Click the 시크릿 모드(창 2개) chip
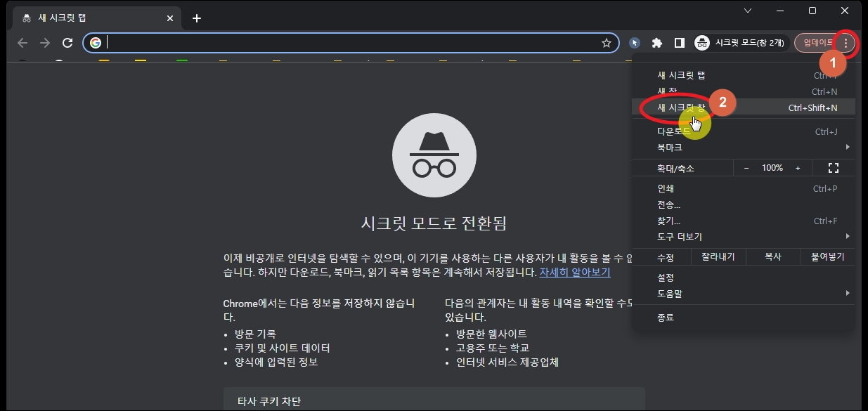868x411 pixels. [740, 43]
